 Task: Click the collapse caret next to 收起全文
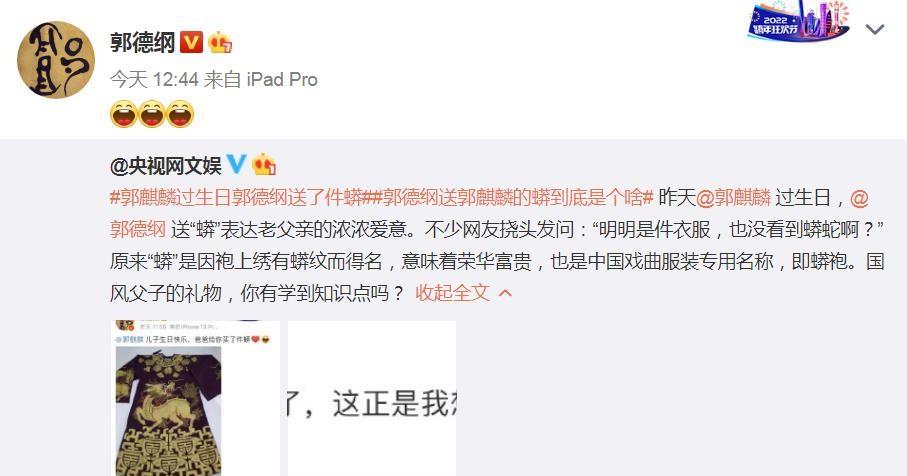[505, 293]
